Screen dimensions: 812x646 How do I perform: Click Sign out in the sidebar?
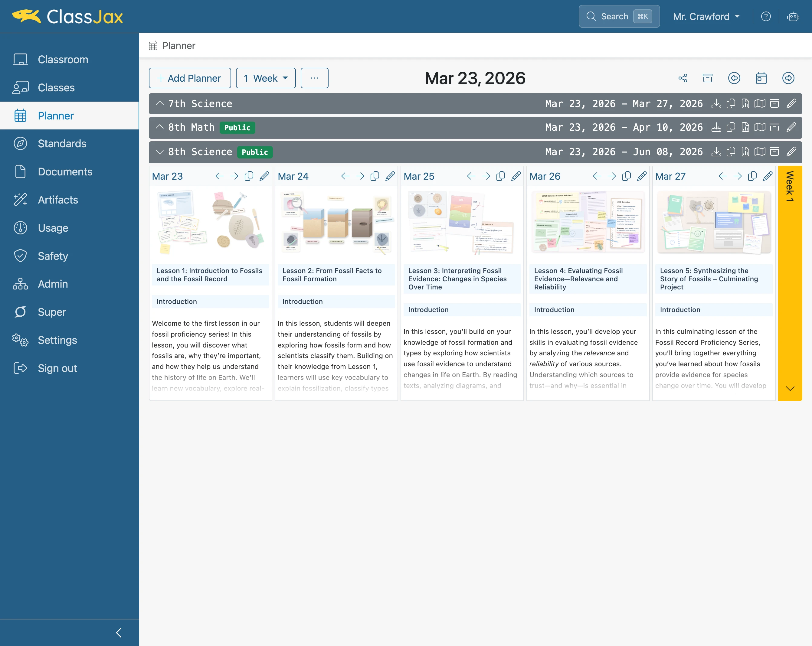click(70, 368)
